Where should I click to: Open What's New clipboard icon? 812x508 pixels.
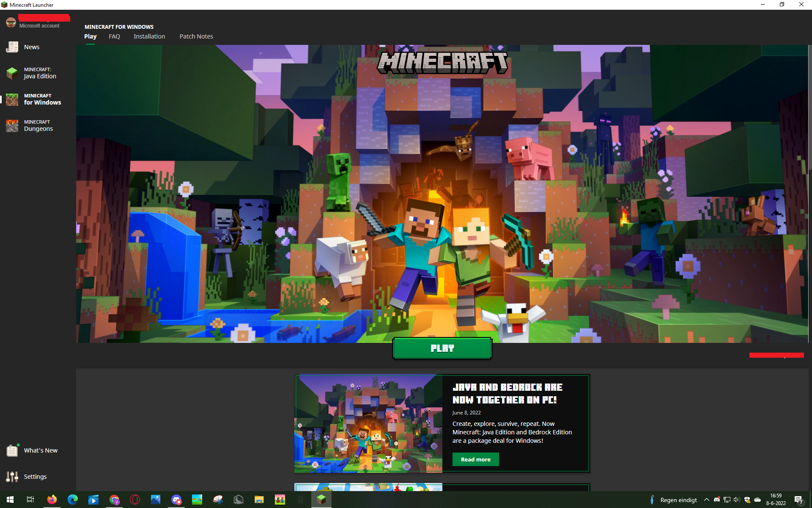tap(12, 450)
